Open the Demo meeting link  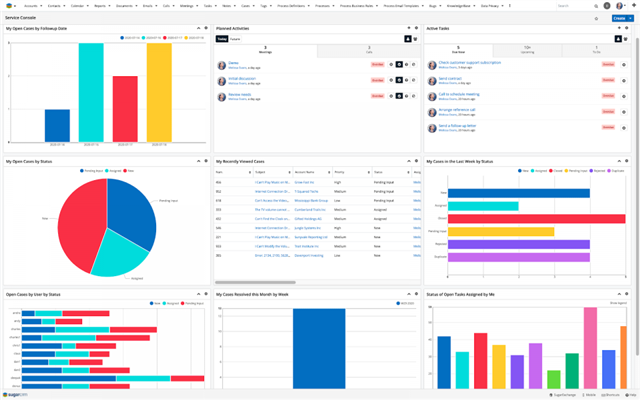tap(233, 63)
